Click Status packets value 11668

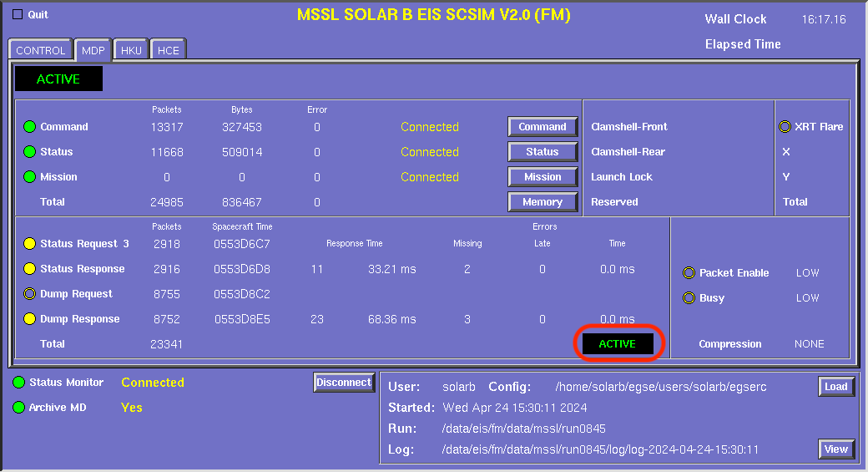[x=167, y=152]
